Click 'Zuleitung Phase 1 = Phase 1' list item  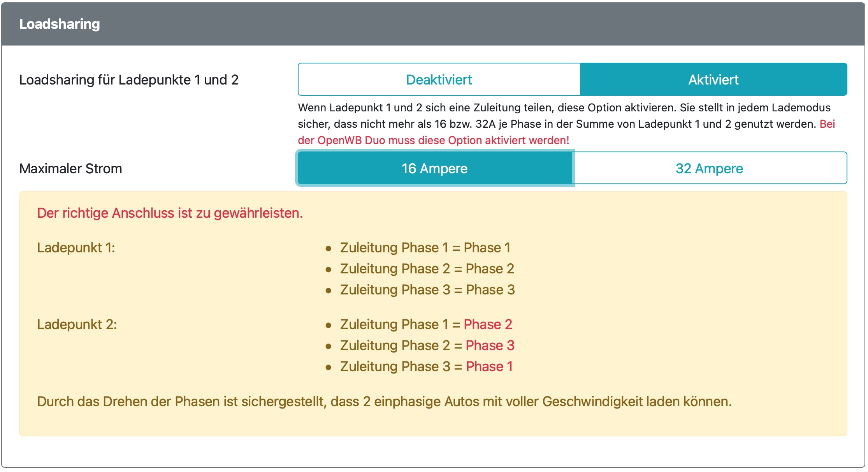click(425, 248)
